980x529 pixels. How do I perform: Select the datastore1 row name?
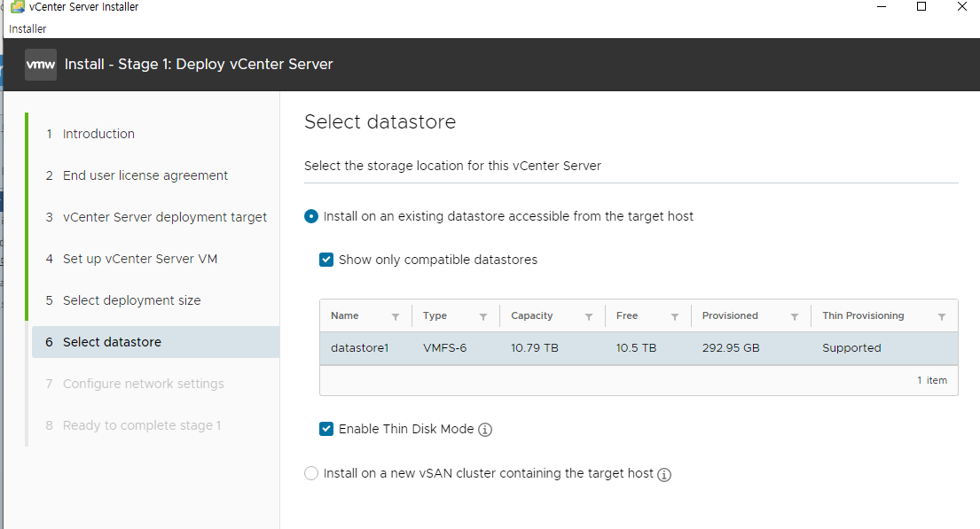pyautogui.click(x=360, y=348)
